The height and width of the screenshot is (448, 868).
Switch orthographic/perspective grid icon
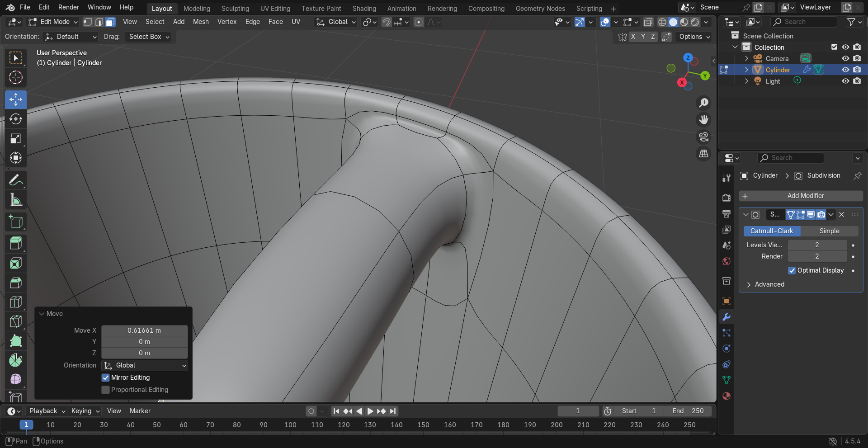coord(703,154)
